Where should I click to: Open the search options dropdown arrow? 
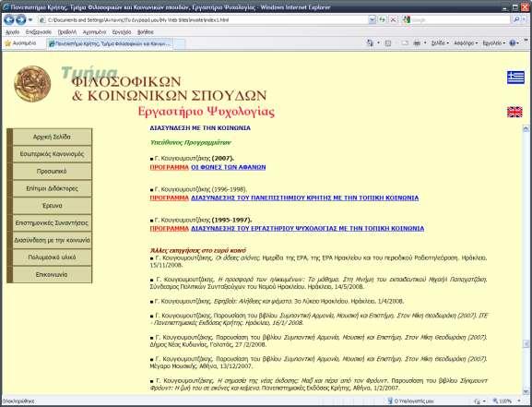[x=525, y=20]
